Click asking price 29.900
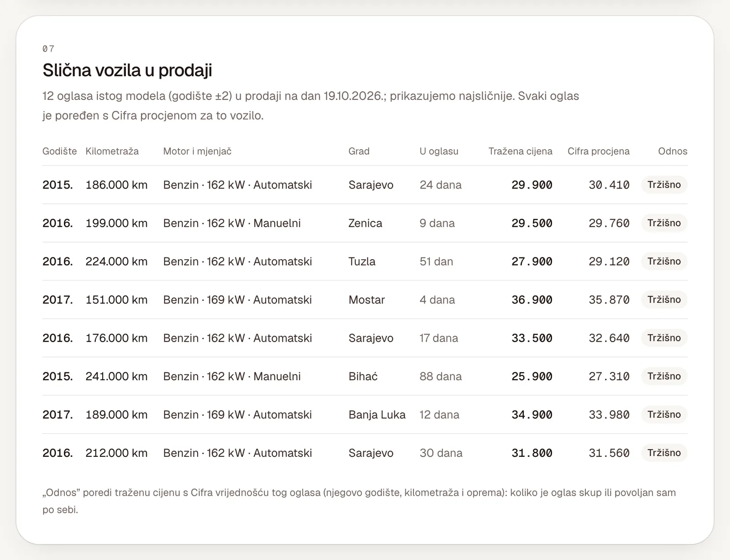 pos(532,185)
